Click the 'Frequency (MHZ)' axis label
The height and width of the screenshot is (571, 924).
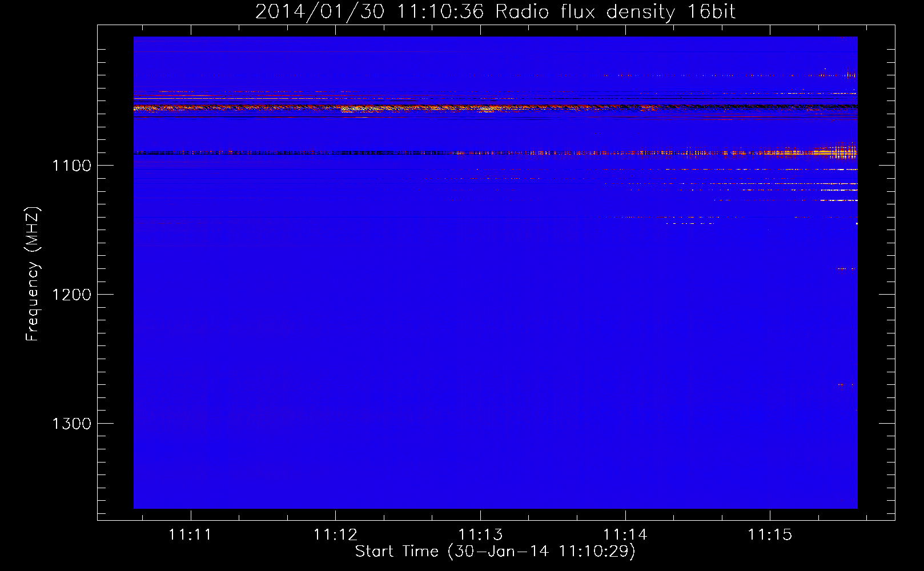pyautogui.click(x=33, y=274)
